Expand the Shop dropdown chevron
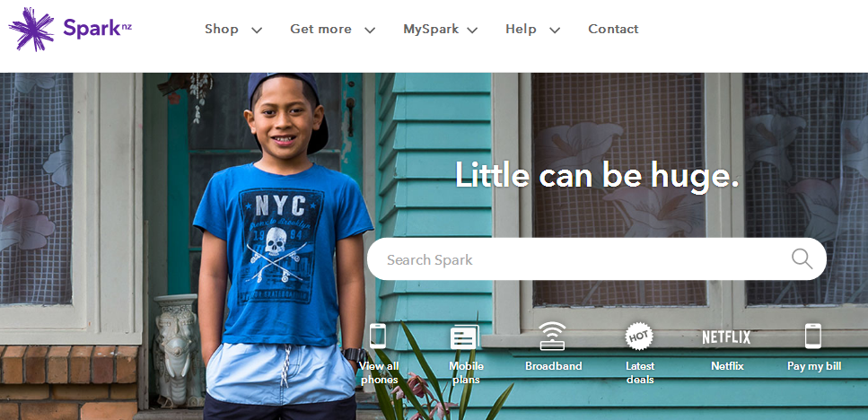Screen dimensions: 868x420 [257, 31]
